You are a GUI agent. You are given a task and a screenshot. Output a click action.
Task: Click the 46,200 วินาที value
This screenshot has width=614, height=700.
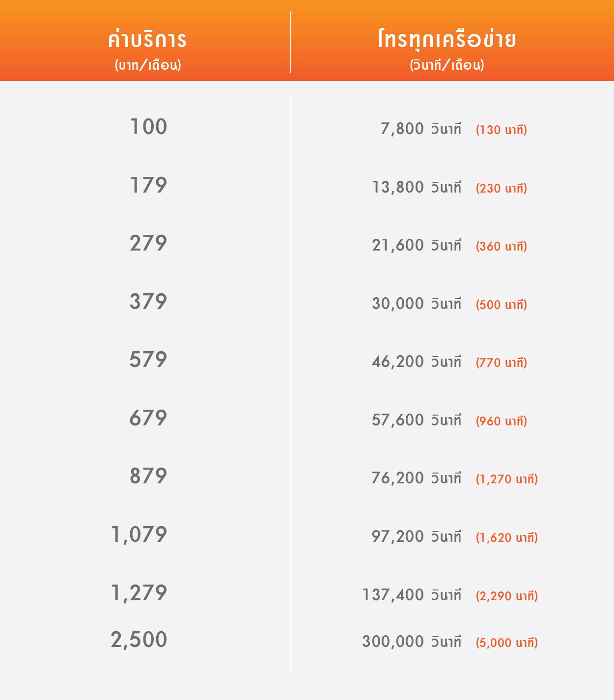coord(417,362)
